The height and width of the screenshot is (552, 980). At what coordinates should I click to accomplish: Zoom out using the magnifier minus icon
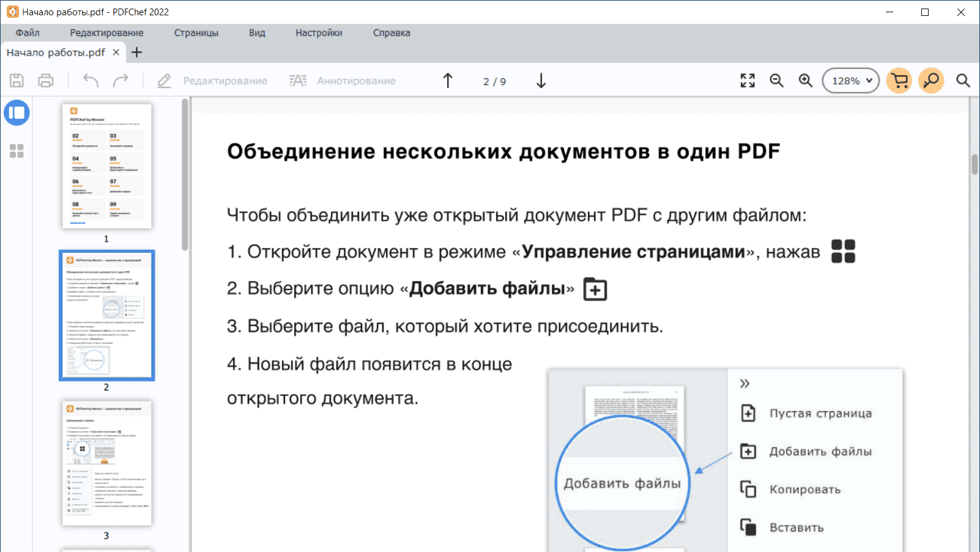click(776, 80)
